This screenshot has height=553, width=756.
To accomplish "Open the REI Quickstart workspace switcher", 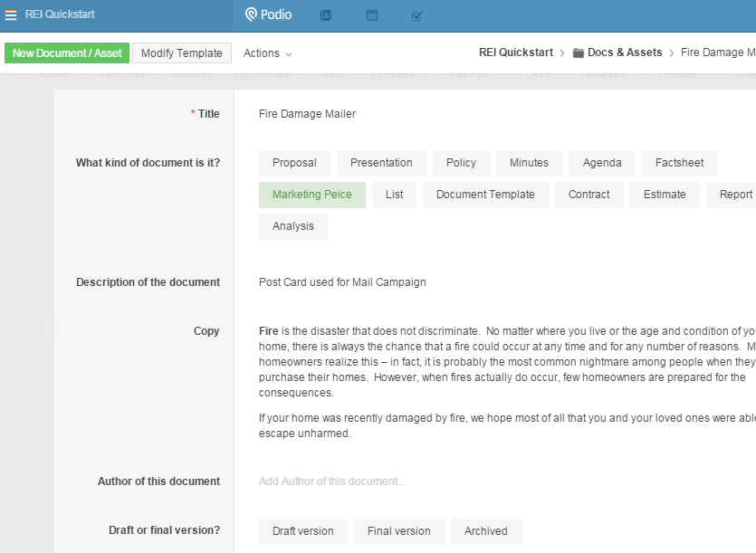I will [60, 15].
